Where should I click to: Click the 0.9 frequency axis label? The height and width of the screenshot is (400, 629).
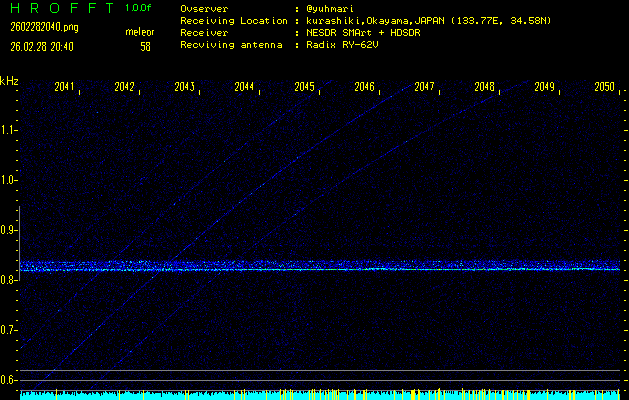coord(9,230)
